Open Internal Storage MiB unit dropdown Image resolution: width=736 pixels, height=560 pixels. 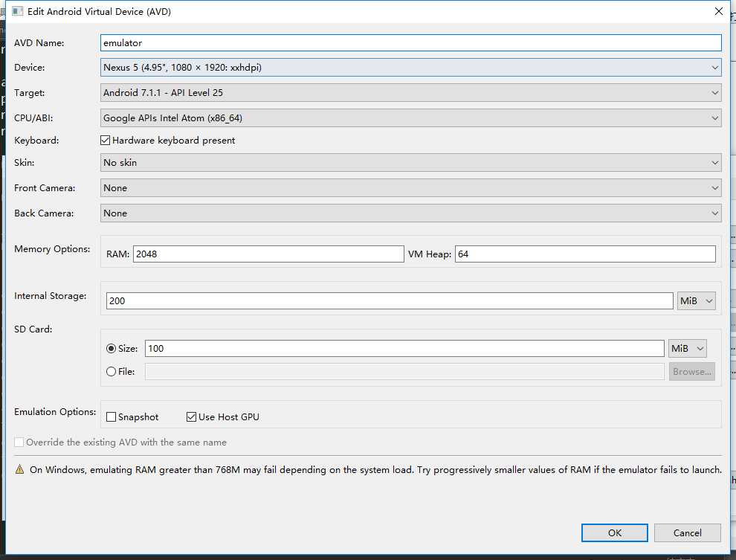696,301
